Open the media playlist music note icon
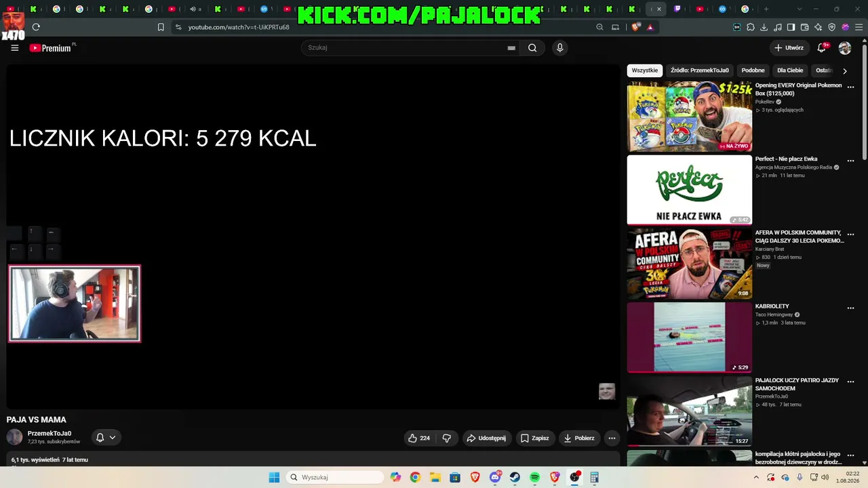The height and width of the screenshot is (488, 868). click(x=778, y=27)
